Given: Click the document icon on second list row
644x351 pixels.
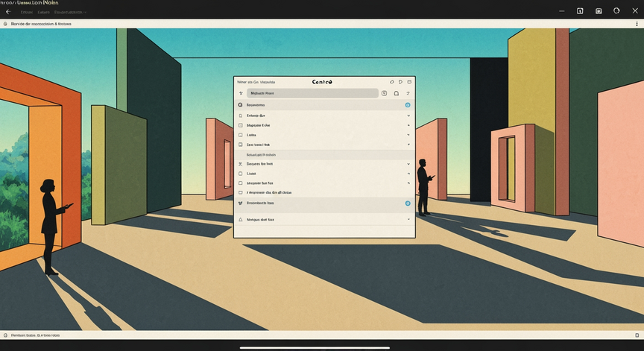Looking at the screenshot, I should [x=240, y=116].
